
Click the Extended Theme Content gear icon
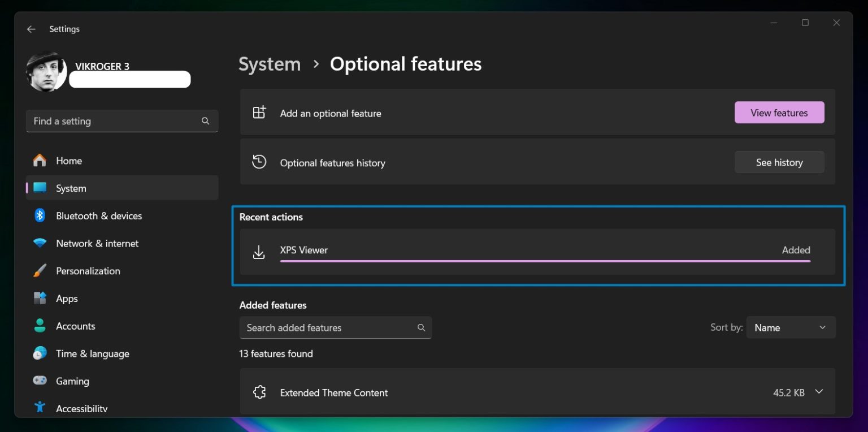click(259, 392)
